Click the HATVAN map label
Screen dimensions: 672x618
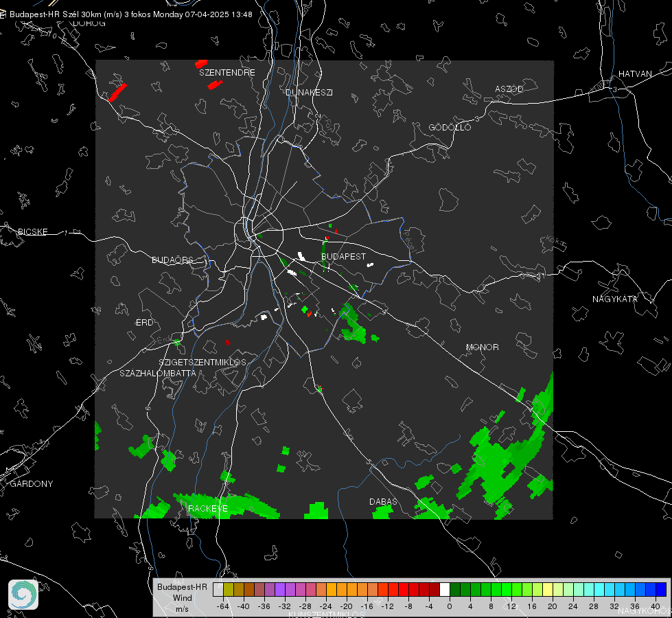point(635,73)
